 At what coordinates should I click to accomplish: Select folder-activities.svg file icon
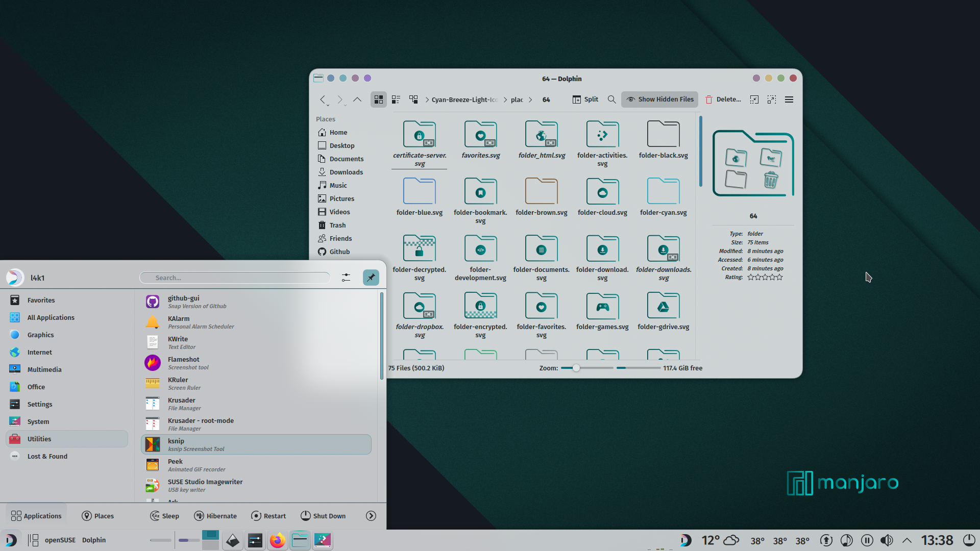[602, 134]
